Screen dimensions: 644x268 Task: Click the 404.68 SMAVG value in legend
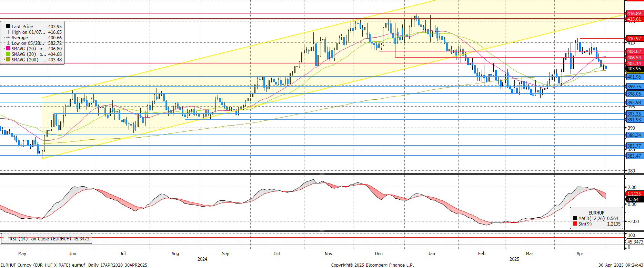coord(55,54)
